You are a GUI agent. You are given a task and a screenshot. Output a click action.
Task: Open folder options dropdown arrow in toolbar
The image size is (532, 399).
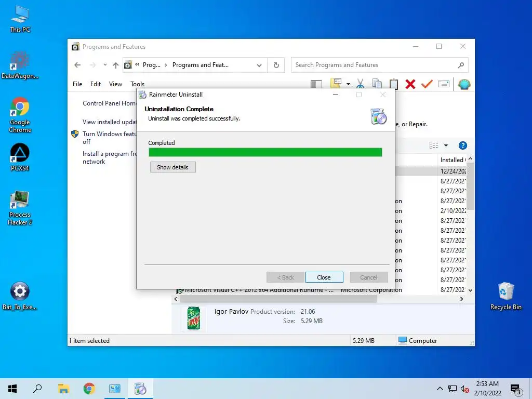(348, 84)
